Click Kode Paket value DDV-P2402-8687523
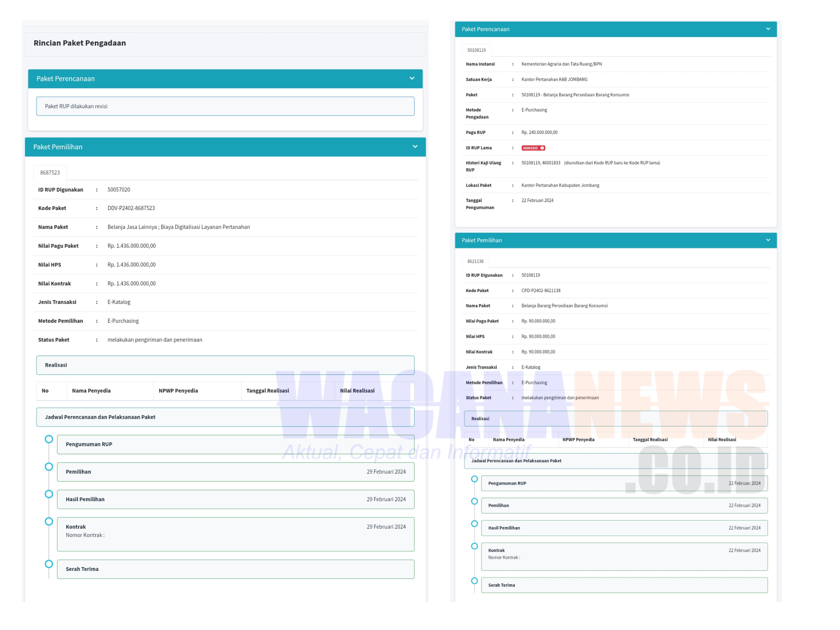This screenshot has height=630, width=840. tap(131, 208)
